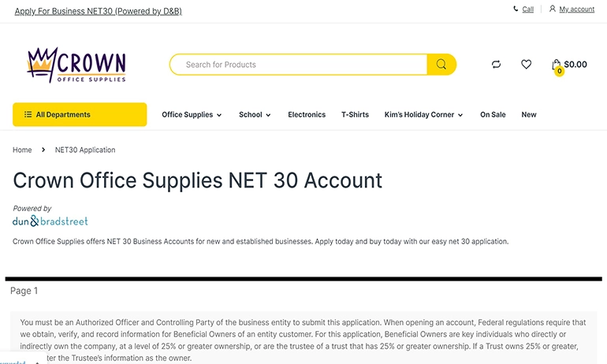Click the yellow search magnifier button
The width and height of the screenshot is (607, 364).
point(441,65)
